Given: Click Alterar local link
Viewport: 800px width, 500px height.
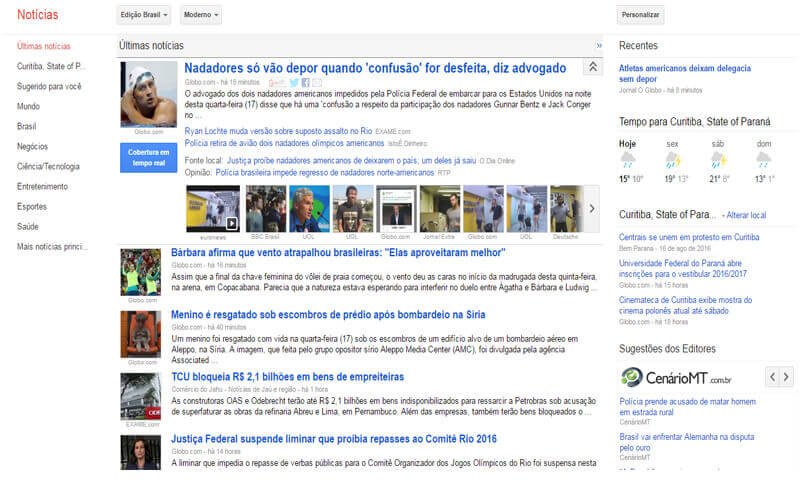Looking at the screenshot, I should tap(746, 215).
